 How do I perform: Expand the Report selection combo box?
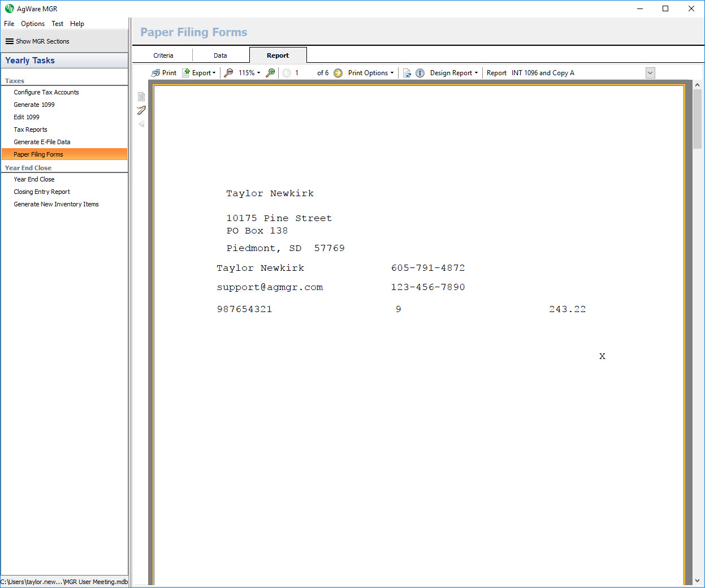pos(650,73)
